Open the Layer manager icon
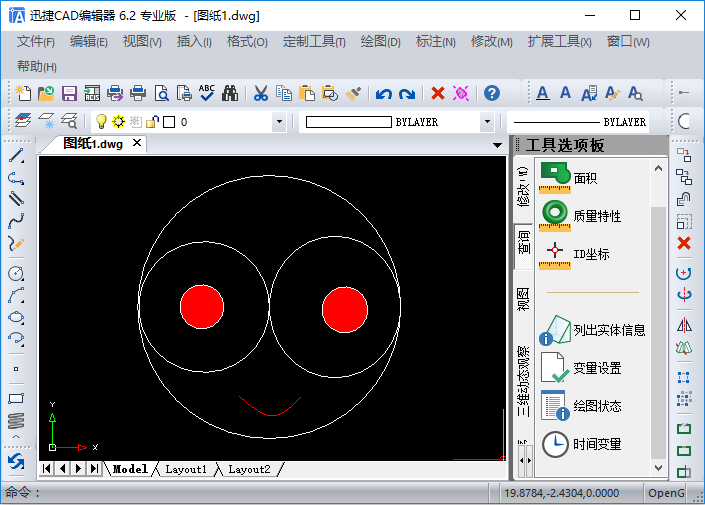Screen dimensions: 705x505 point(22,121)
